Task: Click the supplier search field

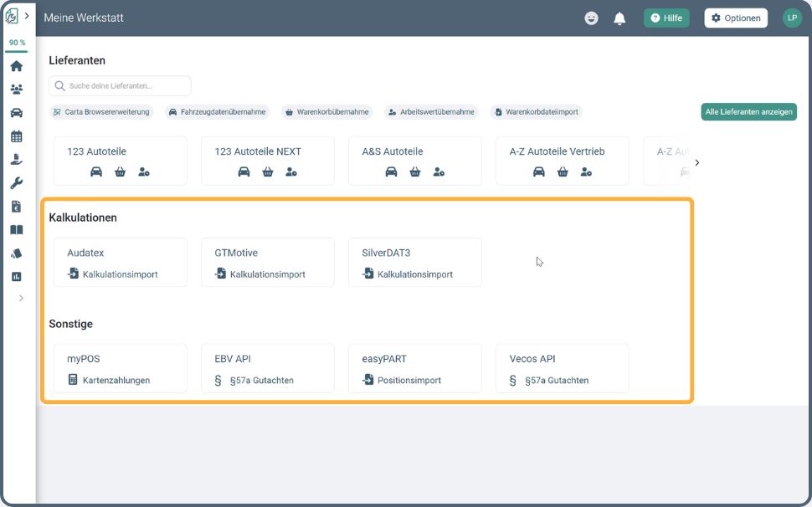Action: coord(121,86)
